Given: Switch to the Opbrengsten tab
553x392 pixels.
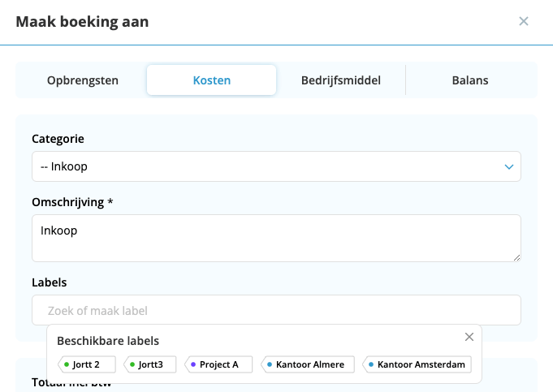Looking at the screenshot, I should tap(83, 80).
